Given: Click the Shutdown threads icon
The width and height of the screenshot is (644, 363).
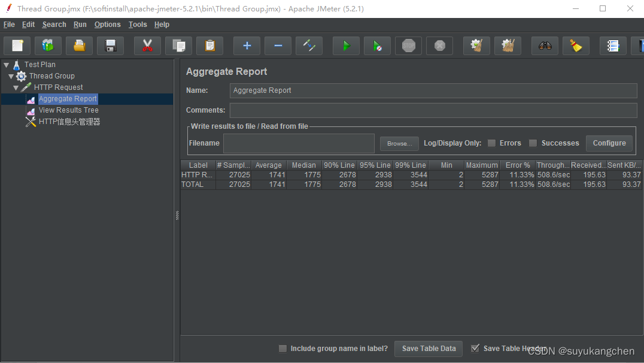Looking at the screenshot, I should [x=440, y=46].
